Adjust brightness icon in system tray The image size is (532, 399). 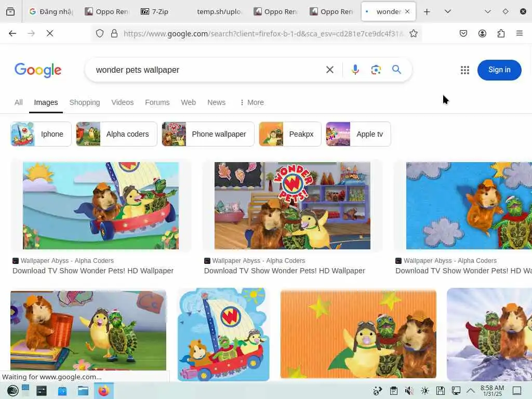pos(425,391)
